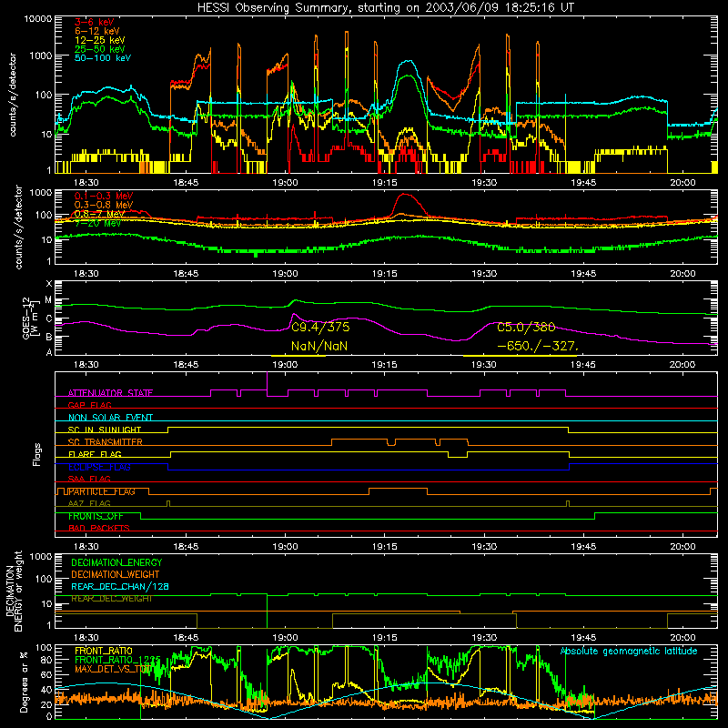Click the FRONT_RATIO legend label
The width and height of the screenshot is (728, 728).
[x=104, y=651]
